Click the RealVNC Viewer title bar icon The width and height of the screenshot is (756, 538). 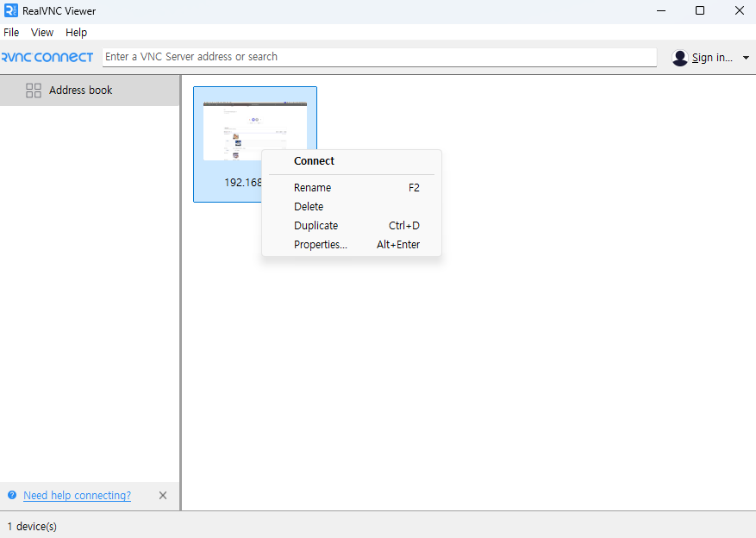[x=10, y=10]
